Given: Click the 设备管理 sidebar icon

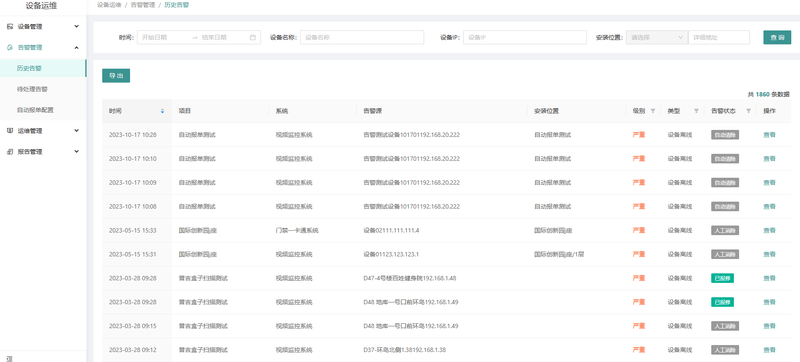Looking at the screenshot, I should (x=10, y=27).
